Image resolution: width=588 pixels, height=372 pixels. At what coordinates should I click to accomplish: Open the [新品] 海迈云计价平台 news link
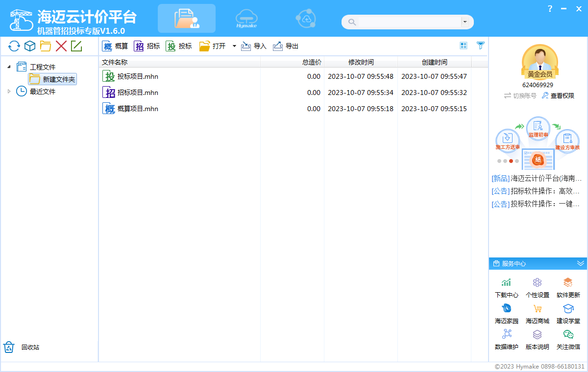pyautogui.click(x=537, y=179)
